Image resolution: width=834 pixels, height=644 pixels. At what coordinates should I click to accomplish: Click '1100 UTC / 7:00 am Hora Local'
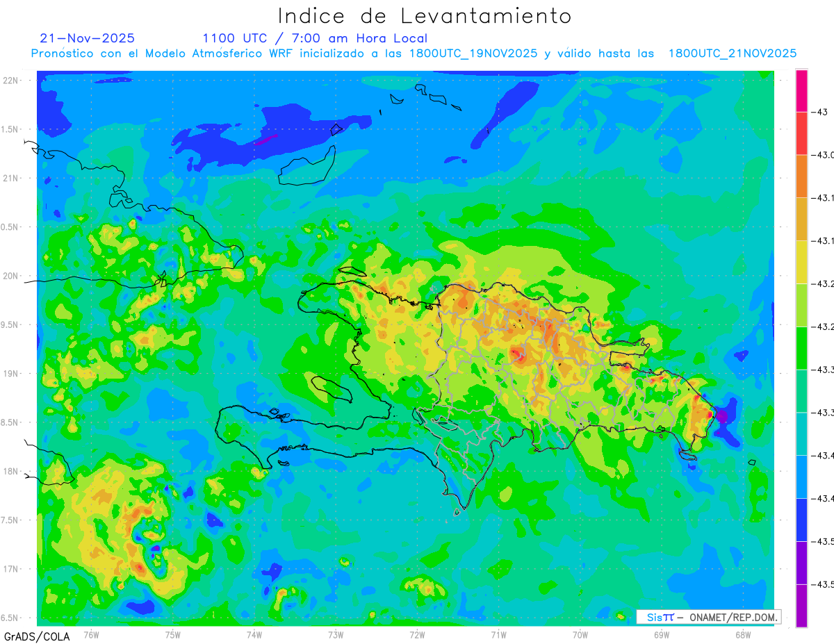315,38
